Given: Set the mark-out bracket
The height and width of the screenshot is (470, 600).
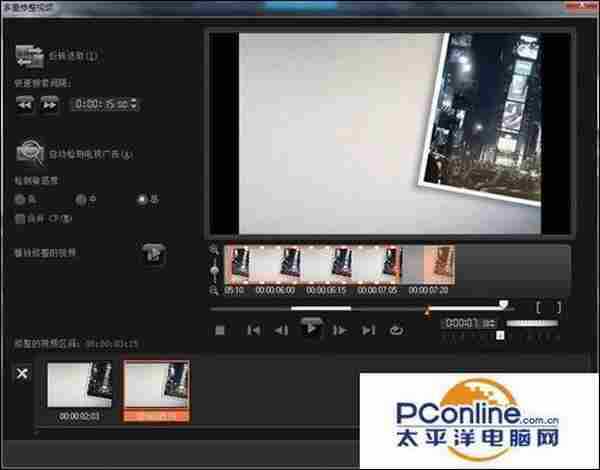Looking at the screenshot, I should (x=558, y=307).
